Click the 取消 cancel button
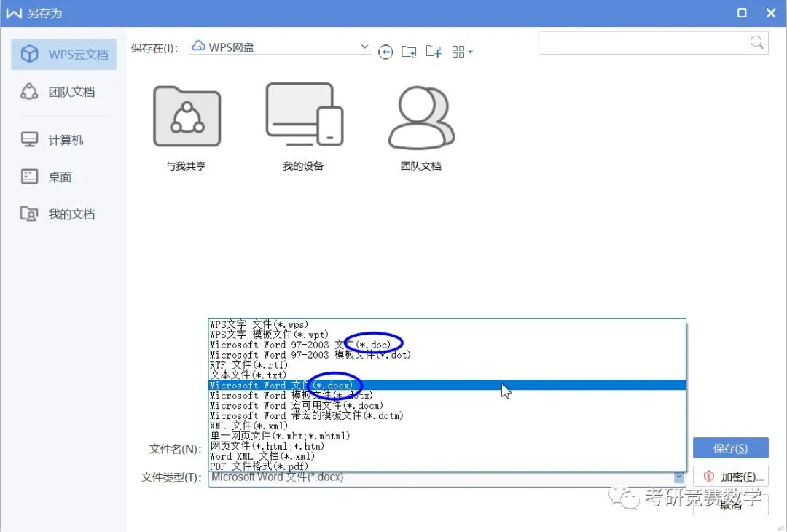Viewport: 787px width, 532px height. [731, 506]
